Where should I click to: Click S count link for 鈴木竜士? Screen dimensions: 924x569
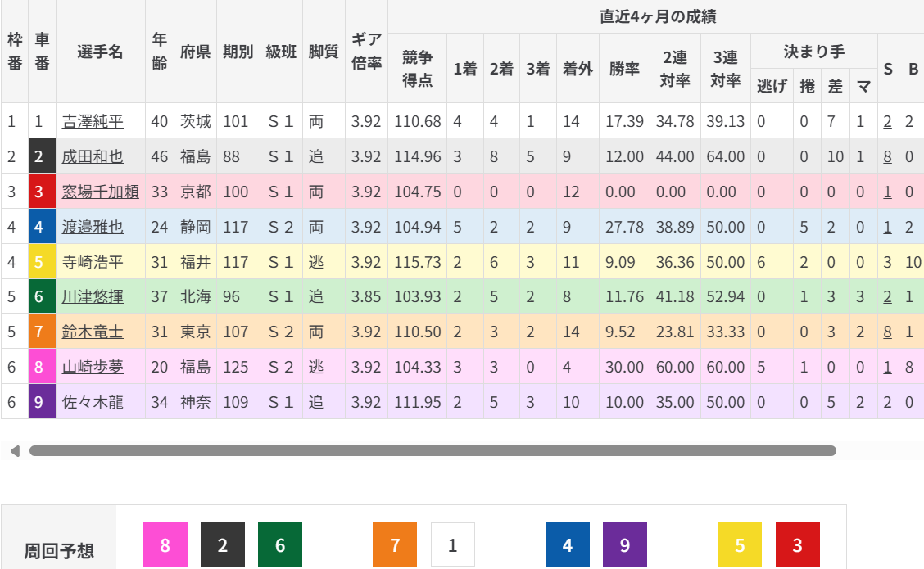click(887, 332)
